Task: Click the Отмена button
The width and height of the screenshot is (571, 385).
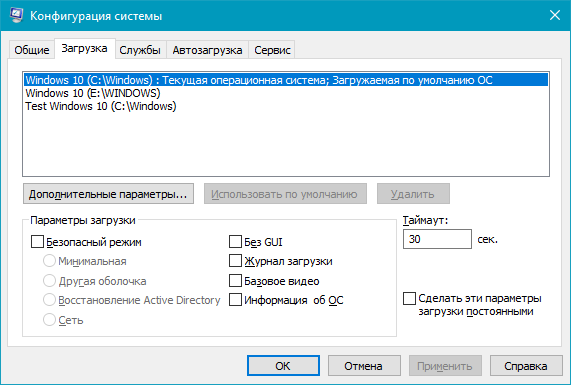Action: [x=364, y=366]
